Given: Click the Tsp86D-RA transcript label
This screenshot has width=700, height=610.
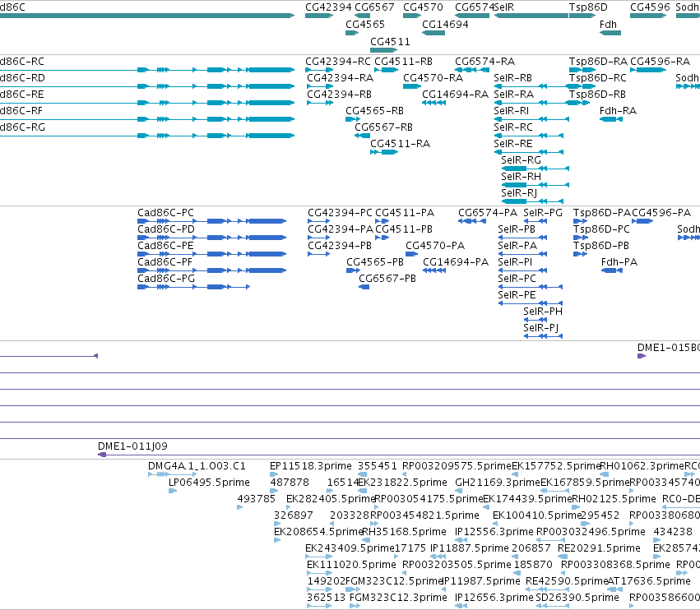Looking at the screenshot, I should point(598,62).
